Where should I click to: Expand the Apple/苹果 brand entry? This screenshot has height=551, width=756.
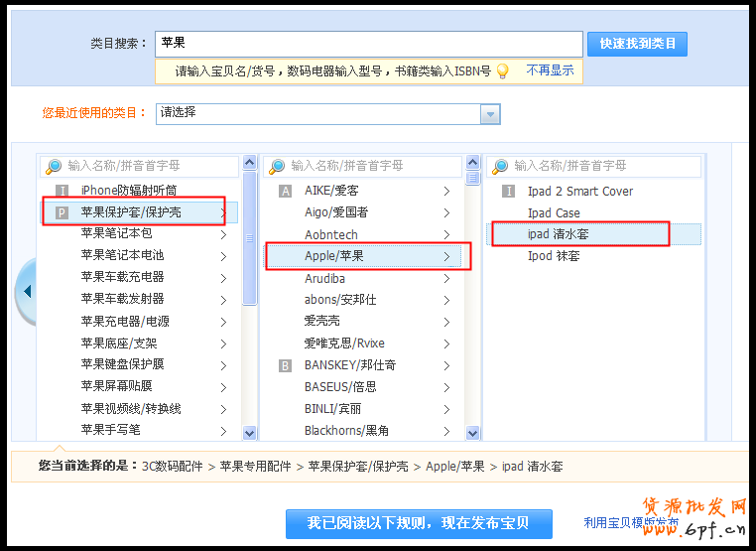tap(447, 256)
